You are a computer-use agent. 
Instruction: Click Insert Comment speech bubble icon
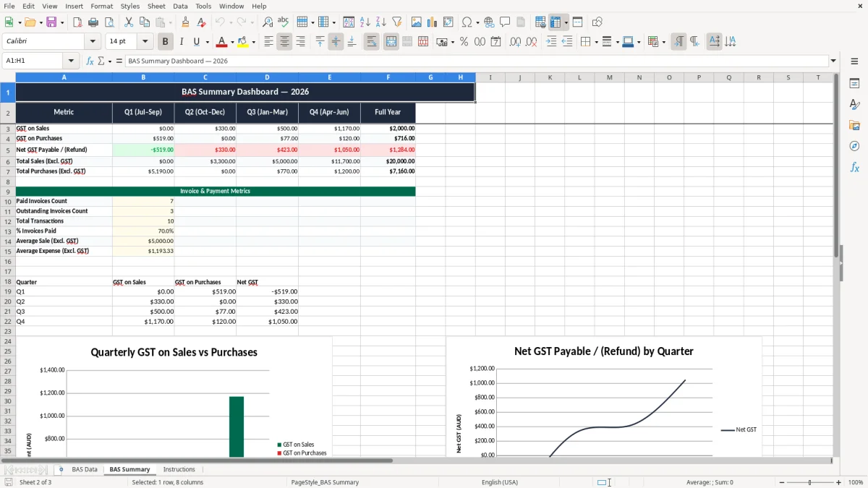tap(505, 22)
